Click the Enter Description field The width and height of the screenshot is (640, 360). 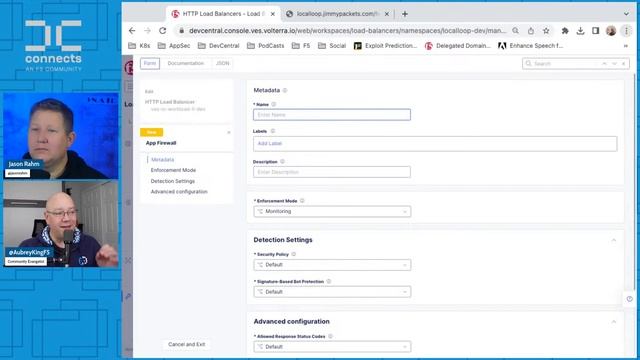coord(332,172)
